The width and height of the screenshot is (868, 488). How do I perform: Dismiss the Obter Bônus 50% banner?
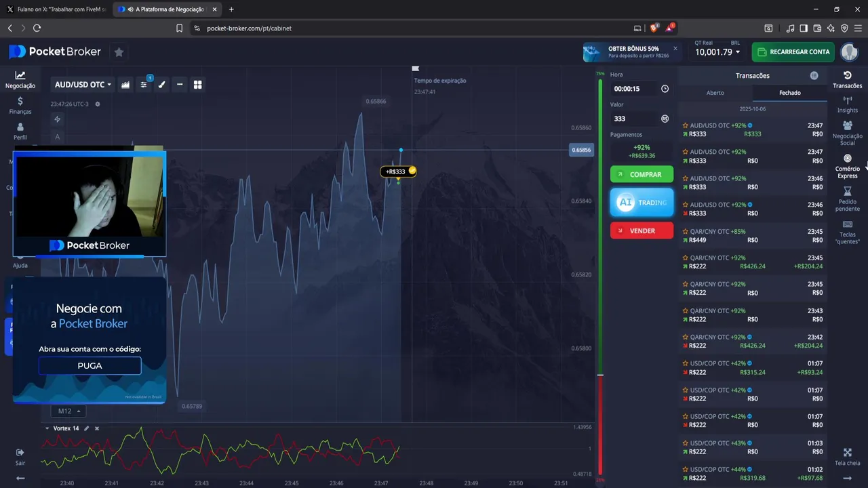[x=675, y=48]
